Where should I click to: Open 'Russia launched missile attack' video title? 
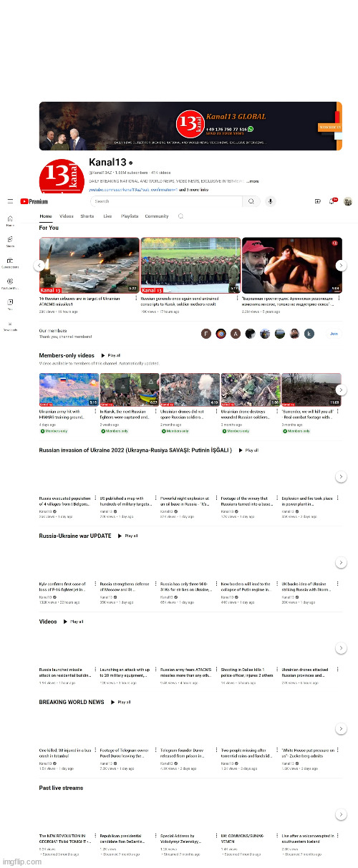[x=64, y=672]
